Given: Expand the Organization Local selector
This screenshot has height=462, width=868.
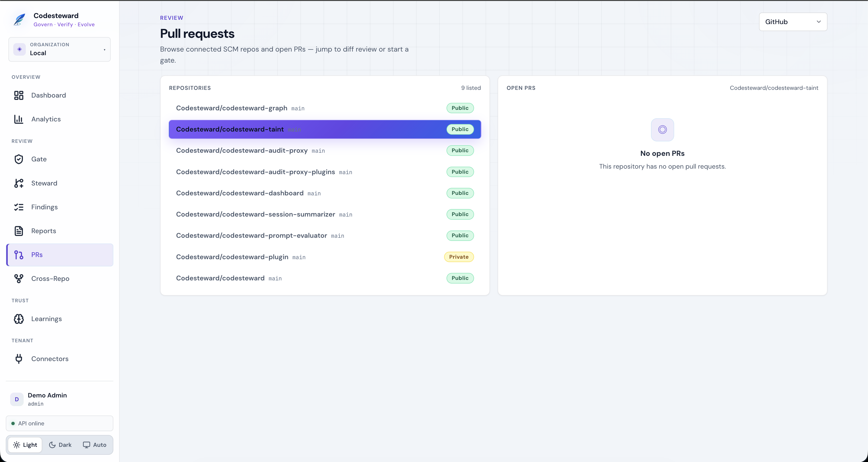Looking at the screenshot, I should 60,49.
